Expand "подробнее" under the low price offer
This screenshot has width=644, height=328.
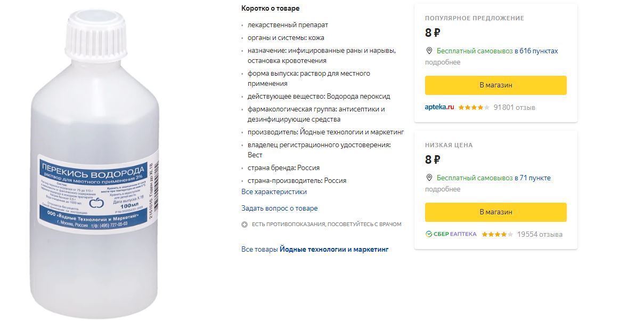coord(442,189)
